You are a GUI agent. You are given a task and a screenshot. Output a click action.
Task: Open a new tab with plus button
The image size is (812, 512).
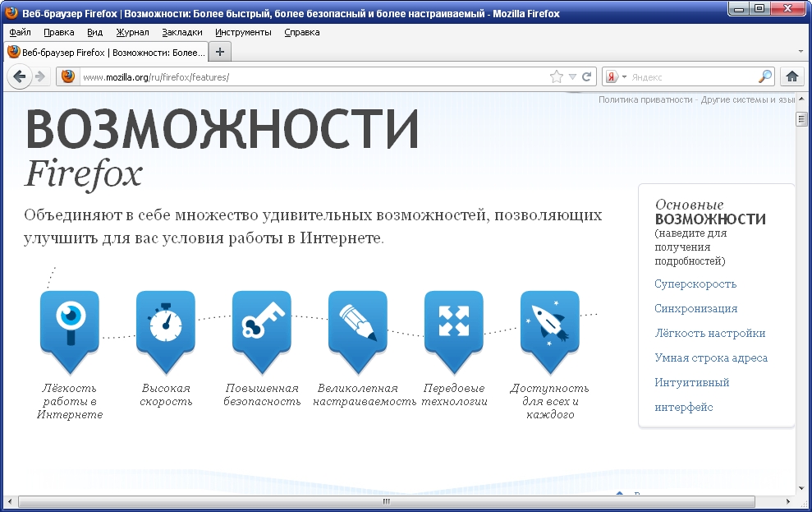tap(219, 52)
